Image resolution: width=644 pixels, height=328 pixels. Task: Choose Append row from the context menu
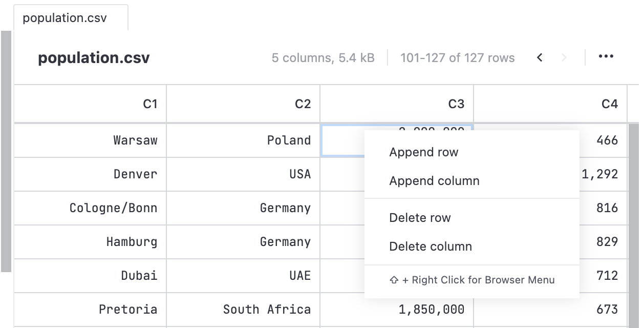424,152
